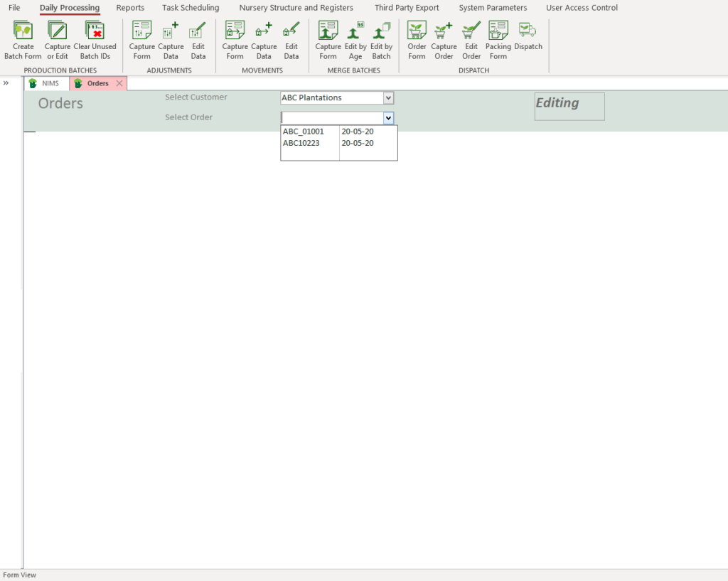Open Adjustments Capture Form

click(x=141, y=31)
